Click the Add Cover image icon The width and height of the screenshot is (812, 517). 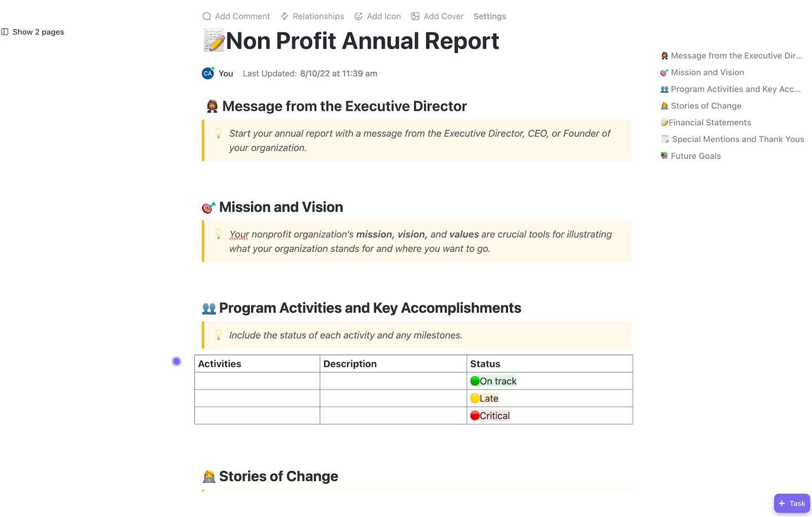415,16
